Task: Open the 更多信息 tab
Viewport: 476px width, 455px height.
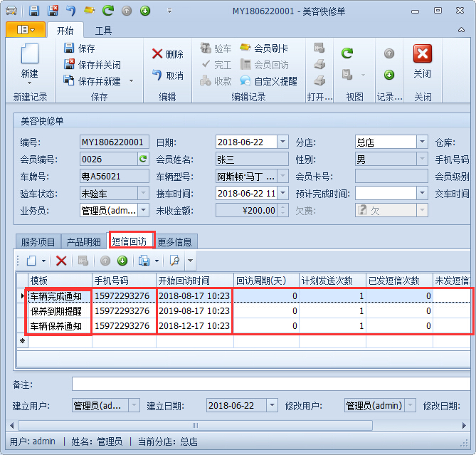Action: [x=176, y=242]
